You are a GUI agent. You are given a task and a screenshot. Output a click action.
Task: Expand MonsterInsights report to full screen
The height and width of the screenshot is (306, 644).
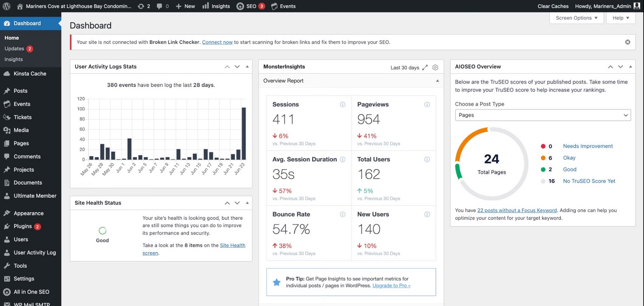coord(425,67)
